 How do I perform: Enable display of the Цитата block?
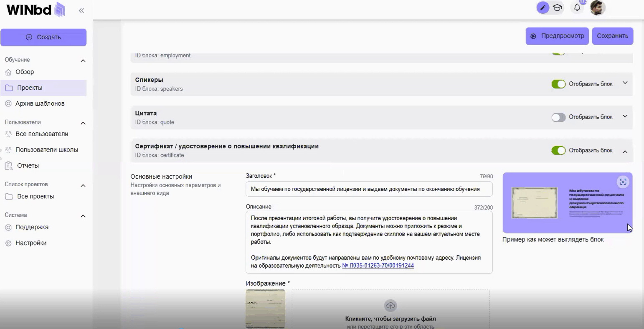pos(558,117)
